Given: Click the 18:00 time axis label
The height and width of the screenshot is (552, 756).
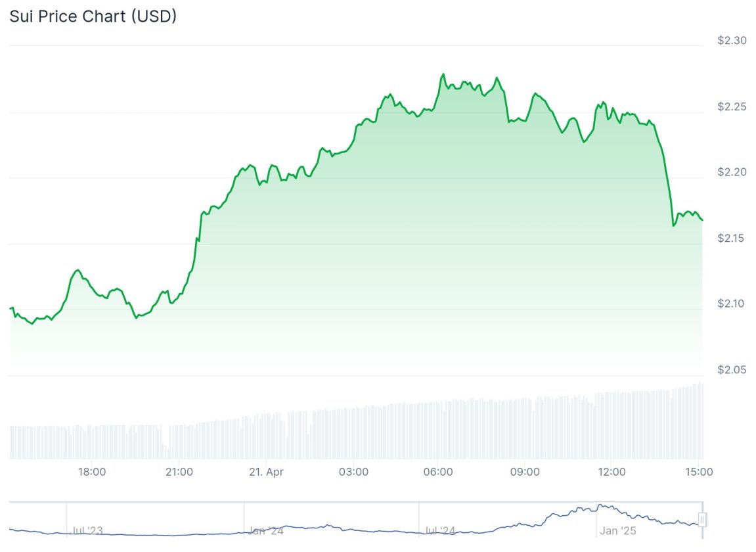Looking at the screenshot, I should (x=92, y=472).
